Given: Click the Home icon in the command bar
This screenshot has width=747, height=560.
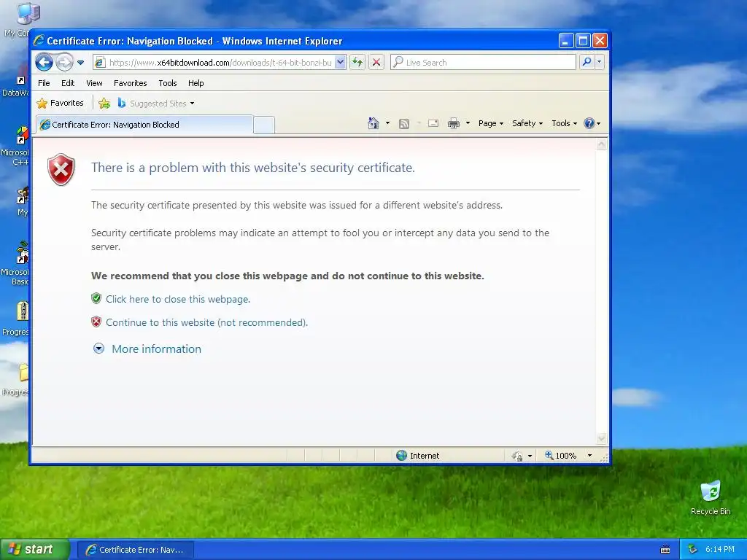Looking at the screenshot, I should (x=373, y=123).
